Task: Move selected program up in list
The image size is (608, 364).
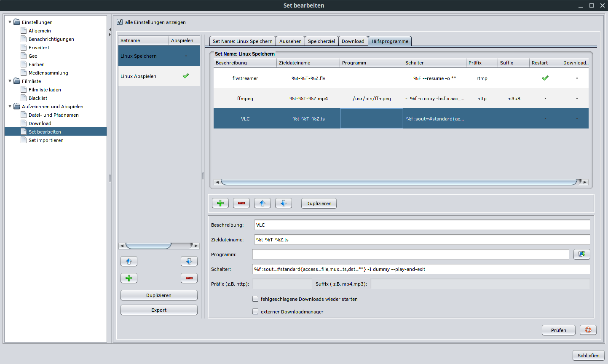Action: pos(262,203)
